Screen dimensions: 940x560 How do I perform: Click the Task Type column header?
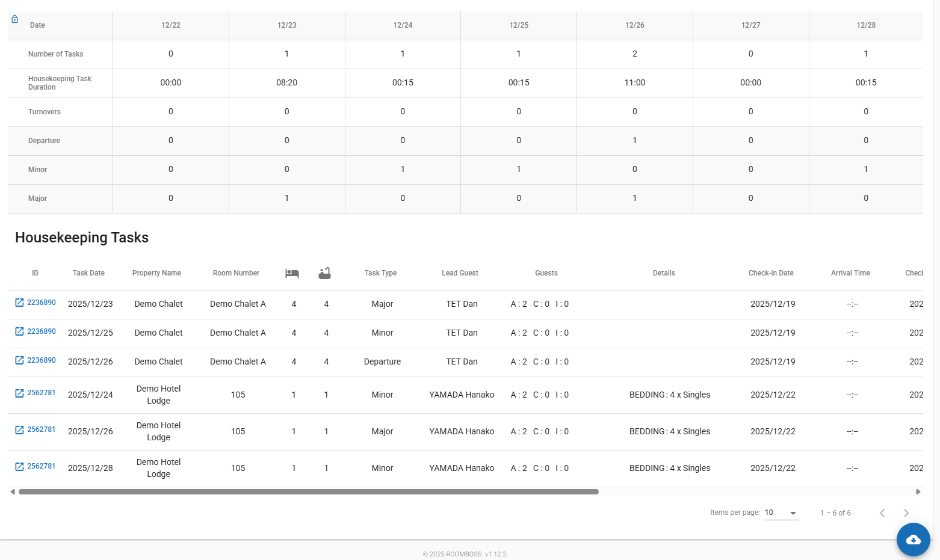pyautogui.click(x=380, y=273)
